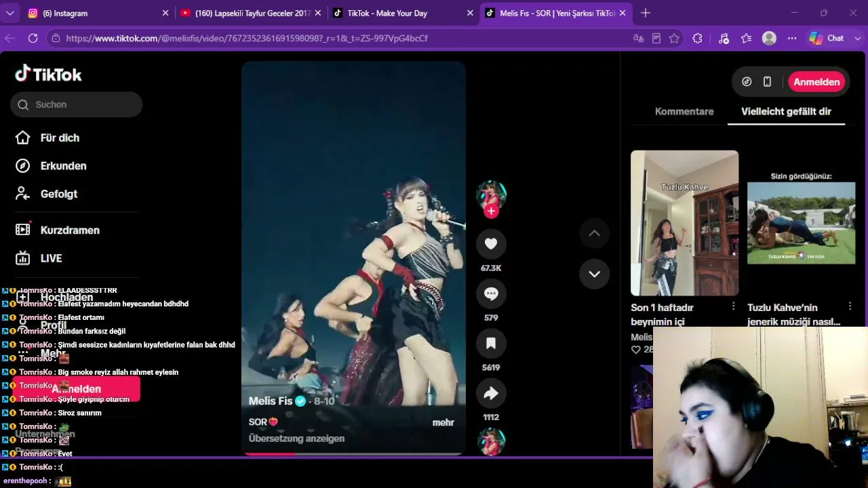This screenshot has height=488, width=868.
Task: Open the browser extensions menu
Action: (697, 39)
